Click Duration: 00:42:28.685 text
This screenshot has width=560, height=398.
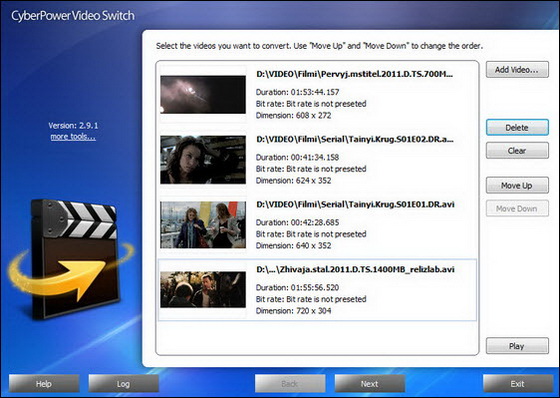pyautogui.click(x=298, y=222)
